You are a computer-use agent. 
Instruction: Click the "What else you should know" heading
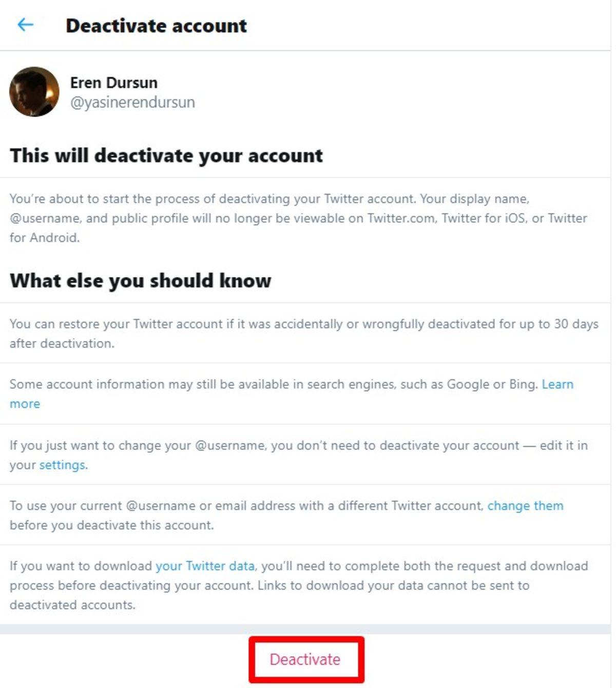140,281
